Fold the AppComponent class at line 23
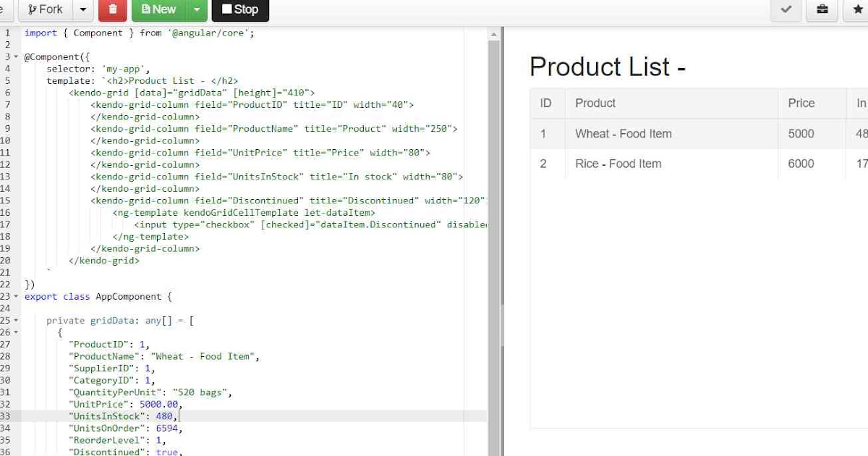868x456 pixels. (16, 297)
